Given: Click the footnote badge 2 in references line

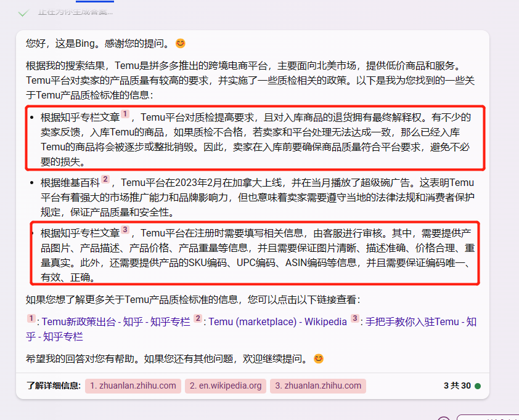Looking at the screenshot, I should pos(197,319).
